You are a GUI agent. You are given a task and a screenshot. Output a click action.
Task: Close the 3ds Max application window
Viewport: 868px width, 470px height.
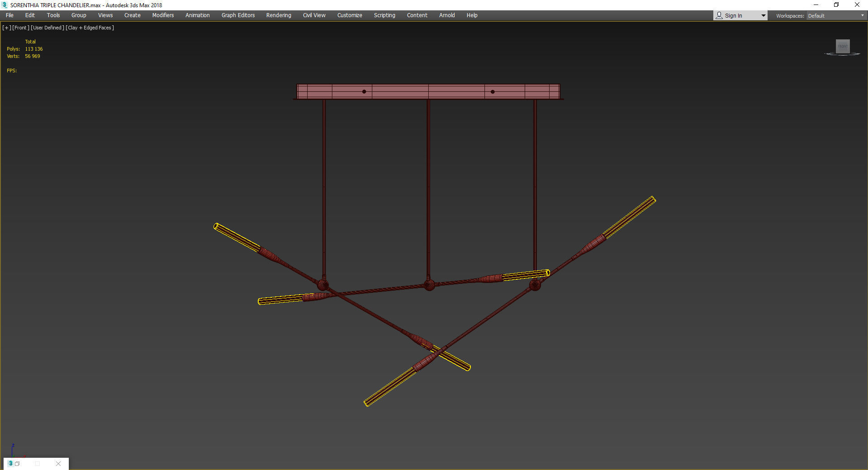tap(857, 5)
